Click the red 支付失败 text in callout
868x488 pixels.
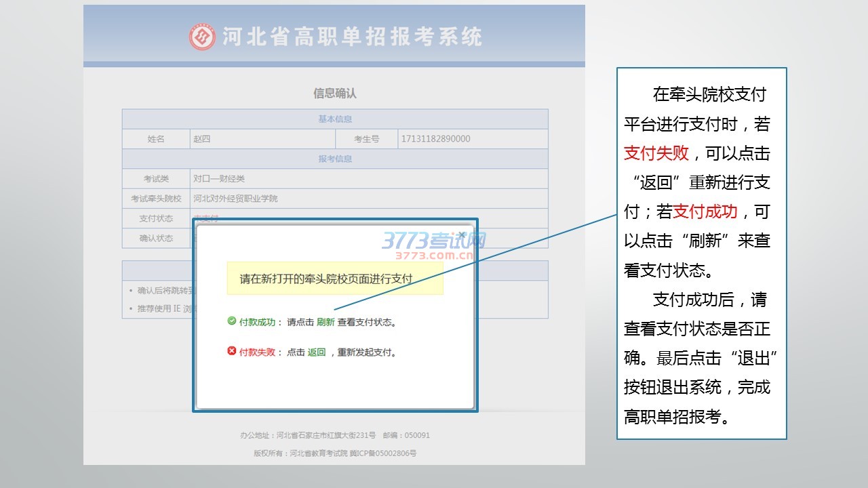pos(656,153)
